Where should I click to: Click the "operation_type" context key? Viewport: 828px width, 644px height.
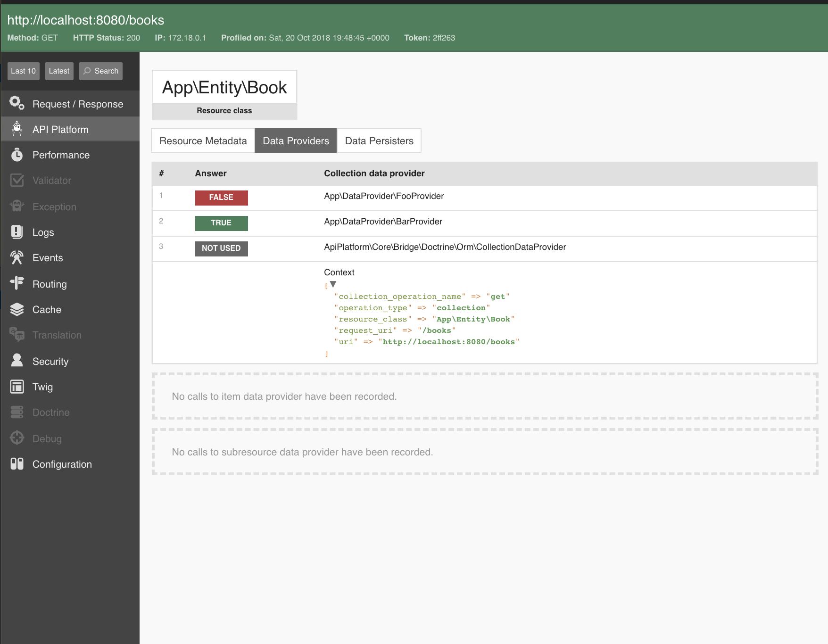(373, 307)
